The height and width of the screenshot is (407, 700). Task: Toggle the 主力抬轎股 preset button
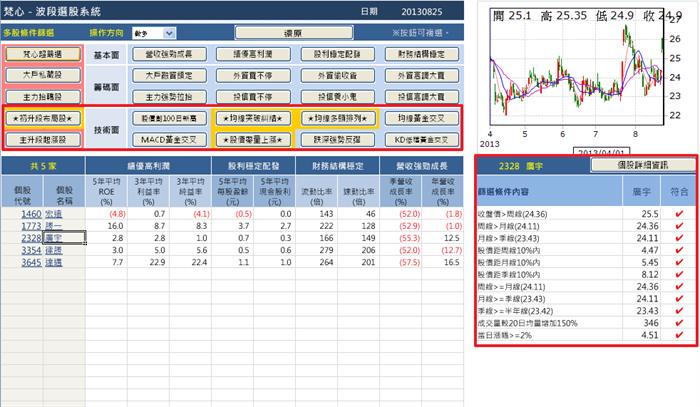pos(43,96)
